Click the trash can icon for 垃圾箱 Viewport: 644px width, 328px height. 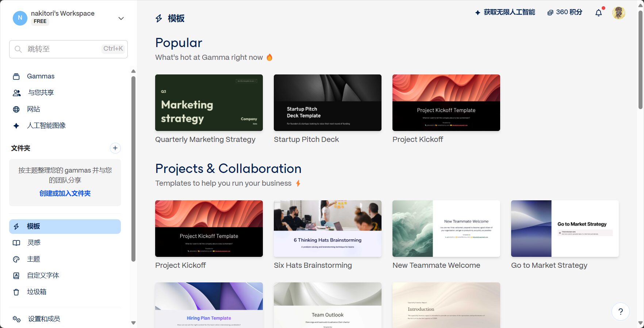[16, 292]
